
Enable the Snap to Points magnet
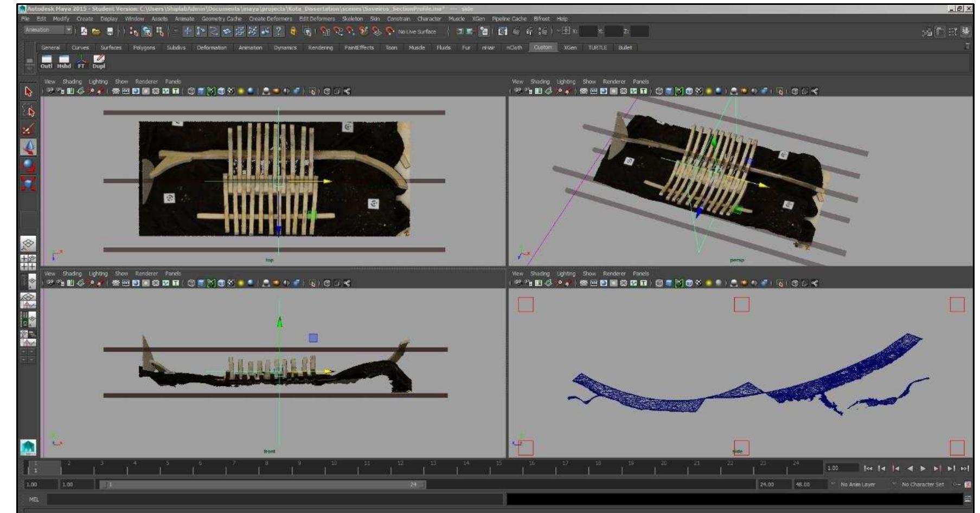tap(351, 31)
